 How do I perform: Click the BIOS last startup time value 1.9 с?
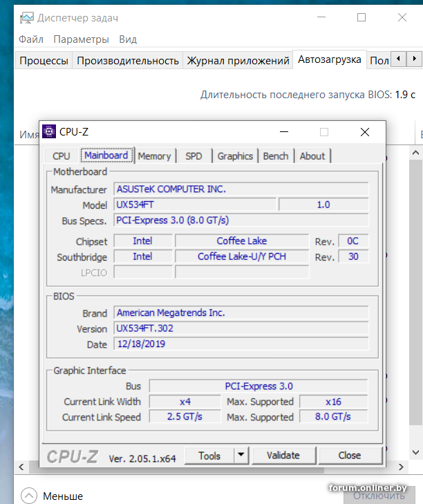(x=404, y=95)
